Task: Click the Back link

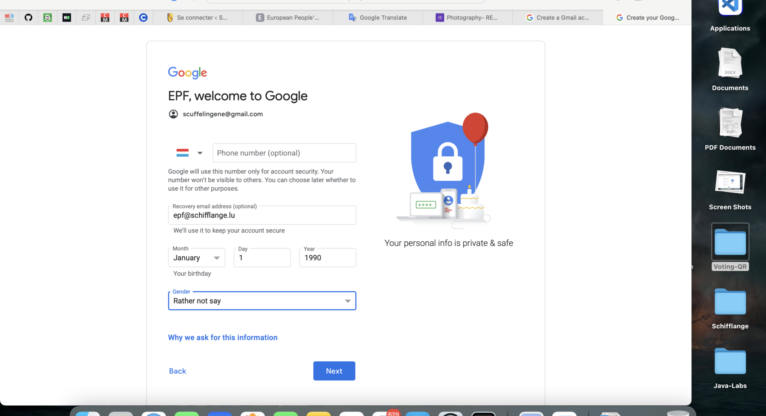Action: coord(177,371)
